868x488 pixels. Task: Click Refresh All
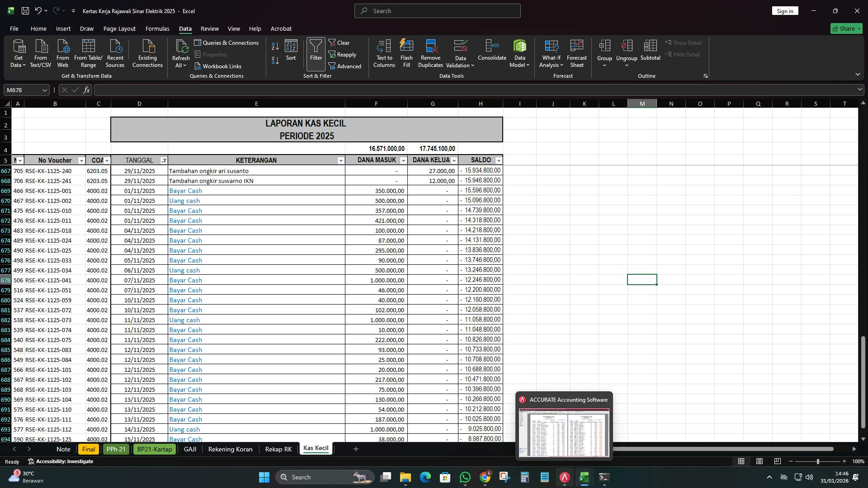(x=180, y=53)
